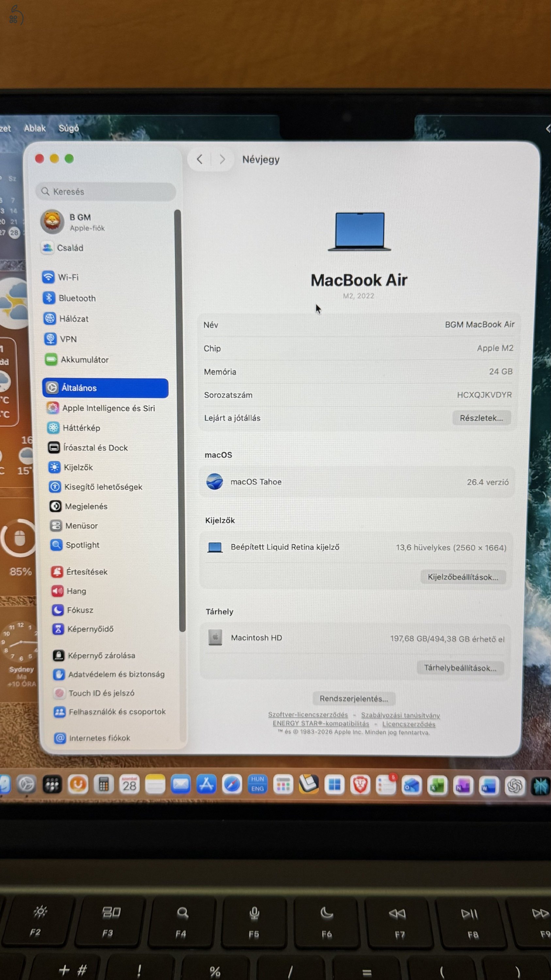Open Kijelzők in the sidebar

(x=78, y=467)
